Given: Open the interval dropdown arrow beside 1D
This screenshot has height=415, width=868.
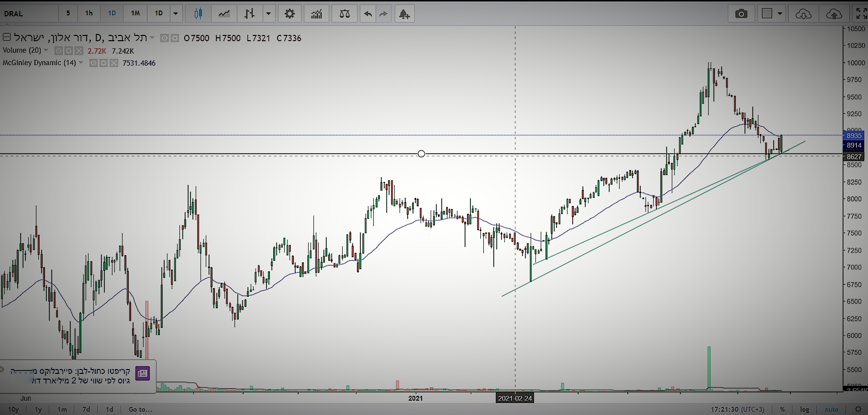Looking at the screenshot, I should [x=176, y=13].
